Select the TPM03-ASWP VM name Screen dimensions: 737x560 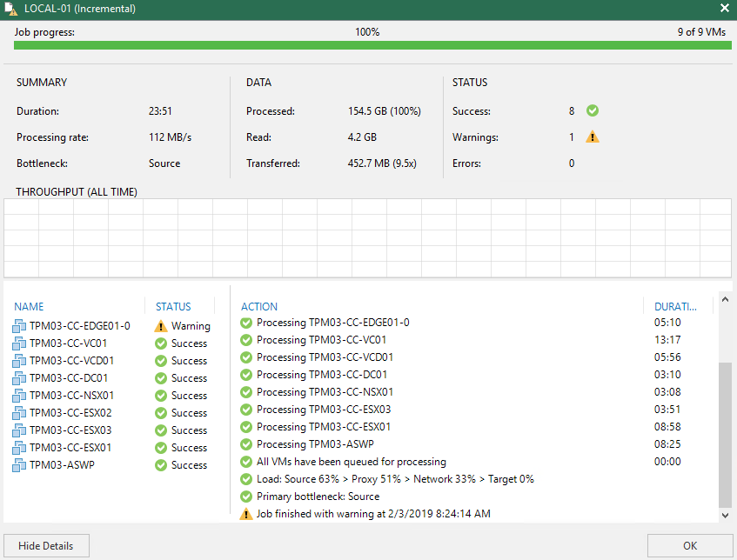62,465
